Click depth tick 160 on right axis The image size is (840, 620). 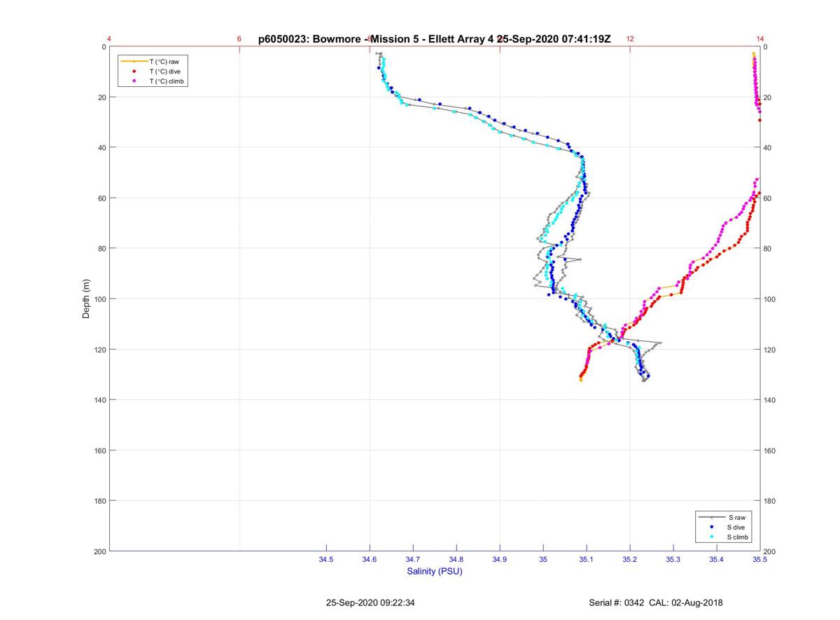coord(770,450)
